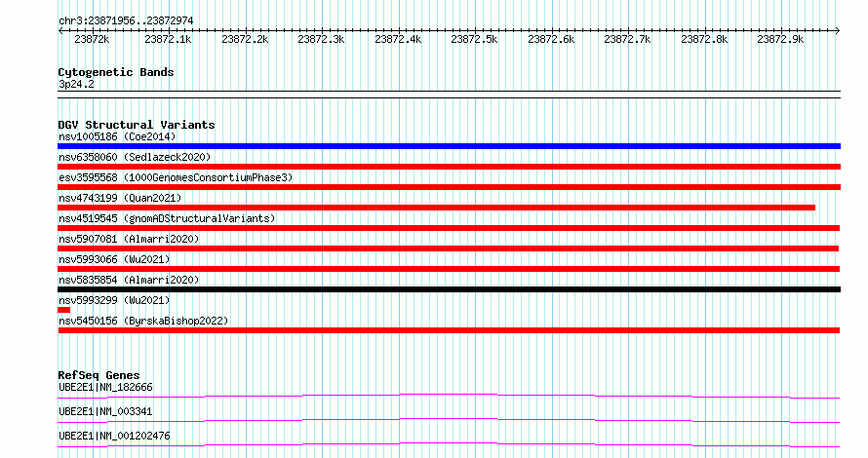Click the 23872.8k ruler tick label
This screenshot has width=868, height=458.
(704, 40)
